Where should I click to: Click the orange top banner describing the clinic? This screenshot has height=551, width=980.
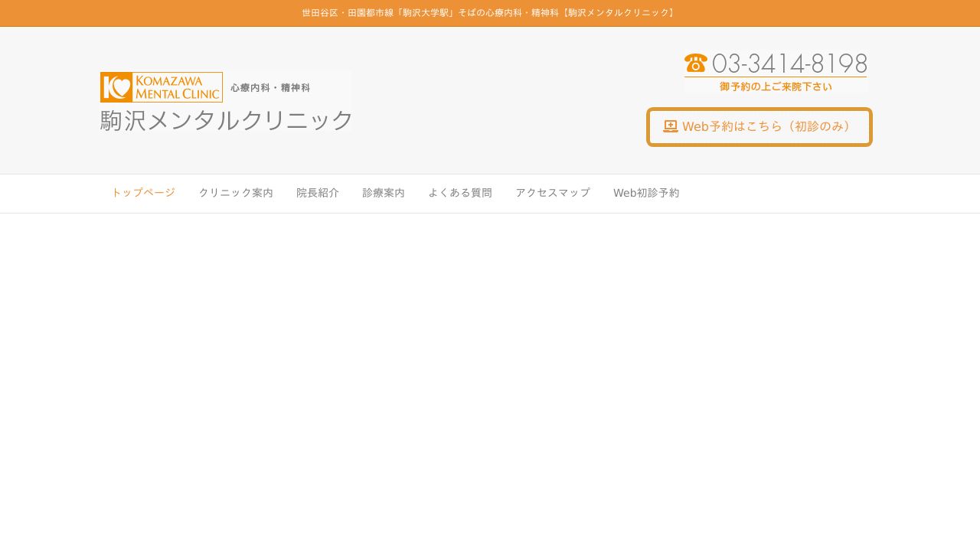490,13
